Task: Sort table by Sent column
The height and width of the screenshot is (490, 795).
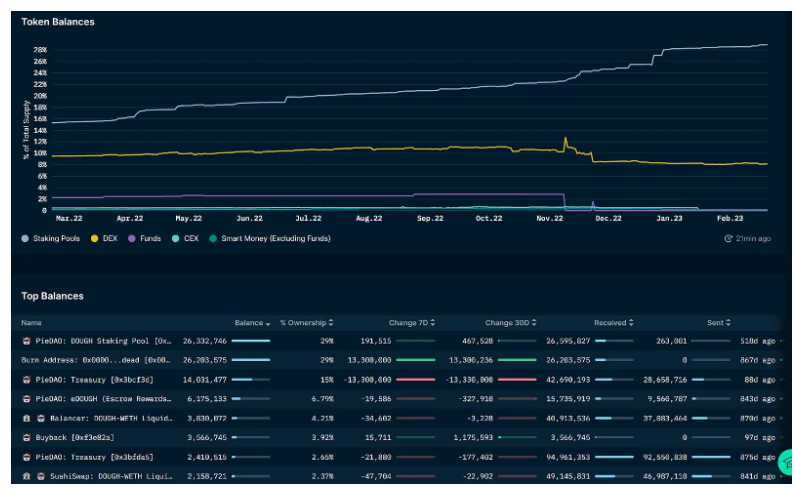Action: coord(718,323)
